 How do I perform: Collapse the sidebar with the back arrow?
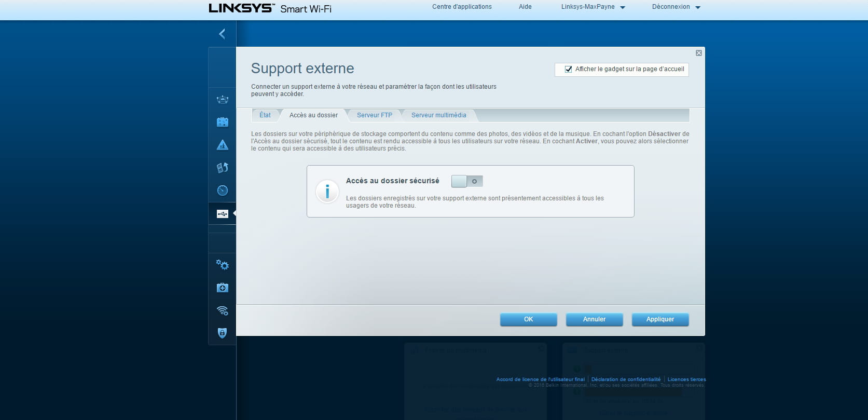coord(222,34)
